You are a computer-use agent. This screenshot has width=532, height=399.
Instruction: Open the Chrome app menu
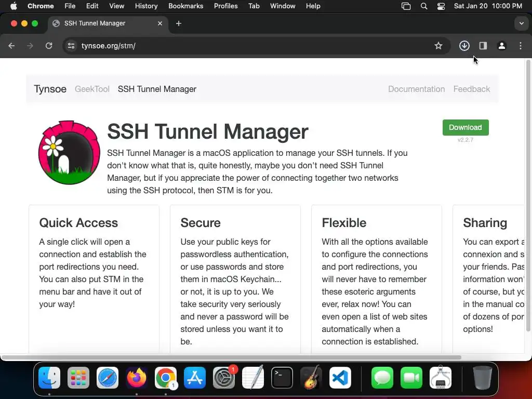click(41, 6)
